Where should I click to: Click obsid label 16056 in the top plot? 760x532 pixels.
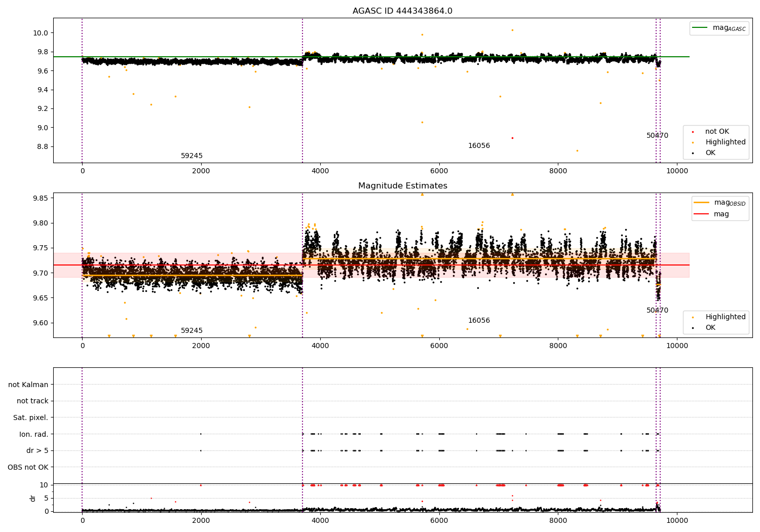pos(479,146)
